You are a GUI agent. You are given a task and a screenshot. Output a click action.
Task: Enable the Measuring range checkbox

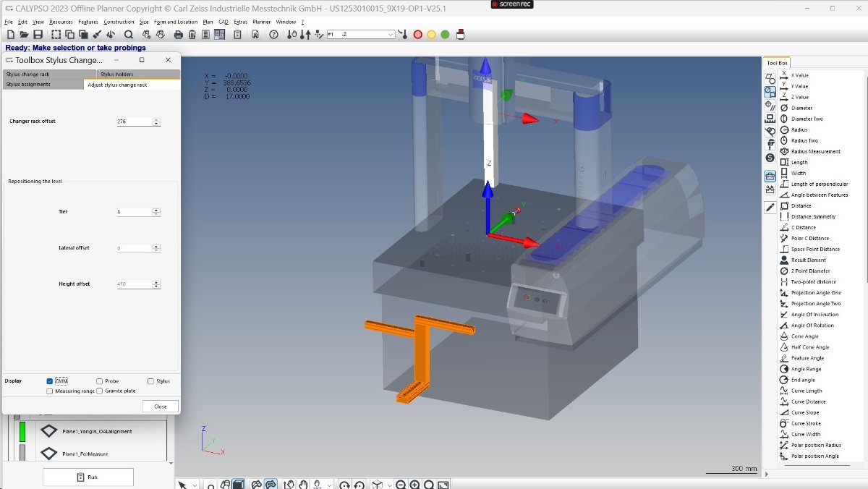50,391
